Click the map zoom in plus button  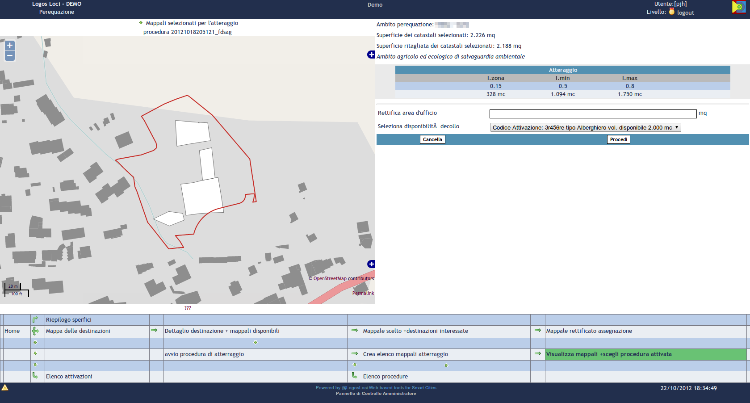[x=10, y=45]
